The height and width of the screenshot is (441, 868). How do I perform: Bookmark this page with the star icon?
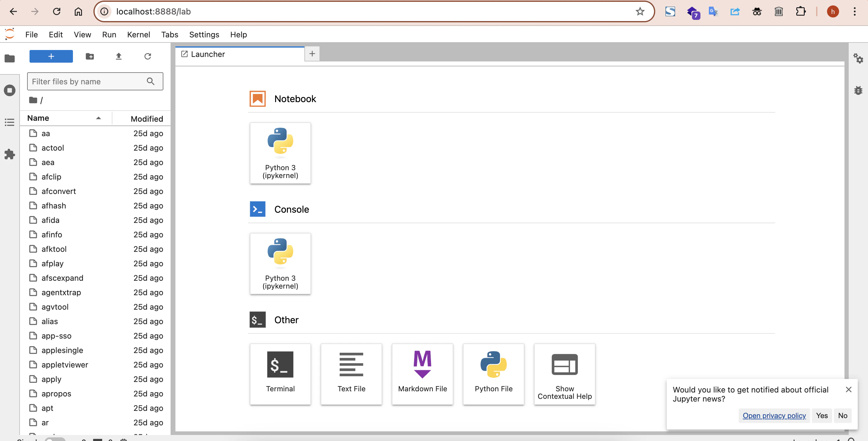click(x=640, y=11)
